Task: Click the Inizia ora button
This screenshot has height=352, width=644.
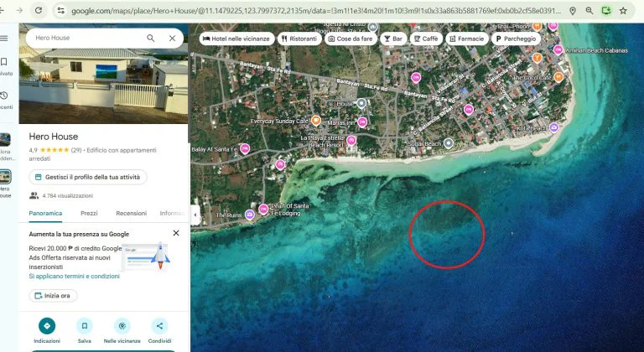Action: pyautogui.click(x=53, y=296)
